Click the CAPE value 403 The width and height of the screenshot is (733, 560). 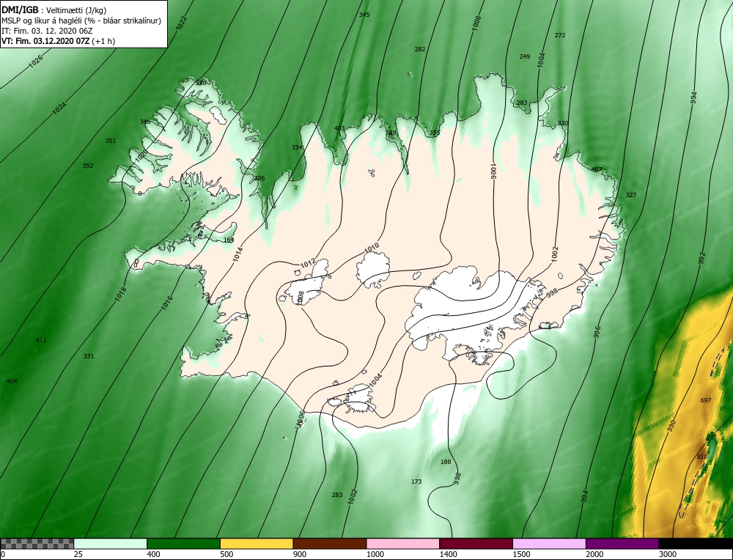pyautogui.click(x=339, y=128)
